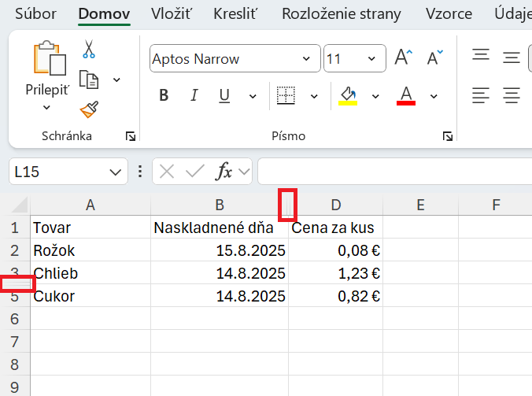Switch to the Domov tab
The width and height of the screenshot is (532, 396).
pos(104,14)
